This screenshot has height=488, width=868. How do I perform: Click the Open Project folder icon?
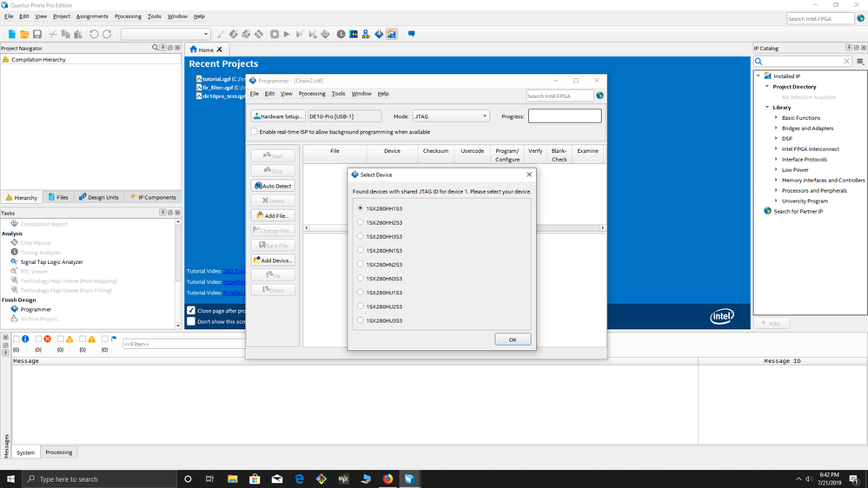point(24,34)
